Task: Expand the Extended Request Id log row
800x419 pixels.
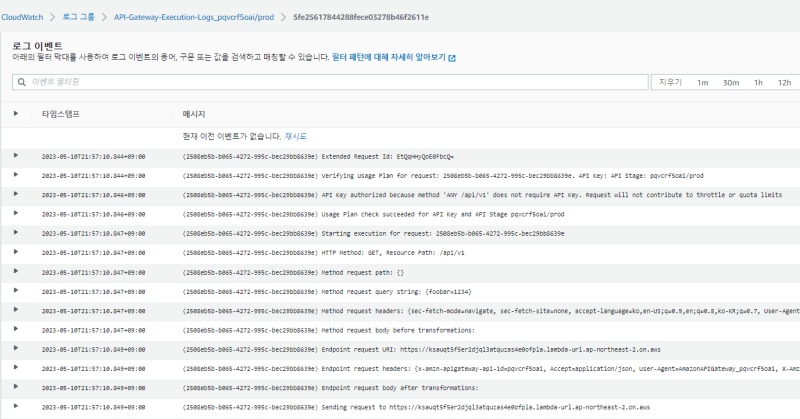Action: coord(15,156)
